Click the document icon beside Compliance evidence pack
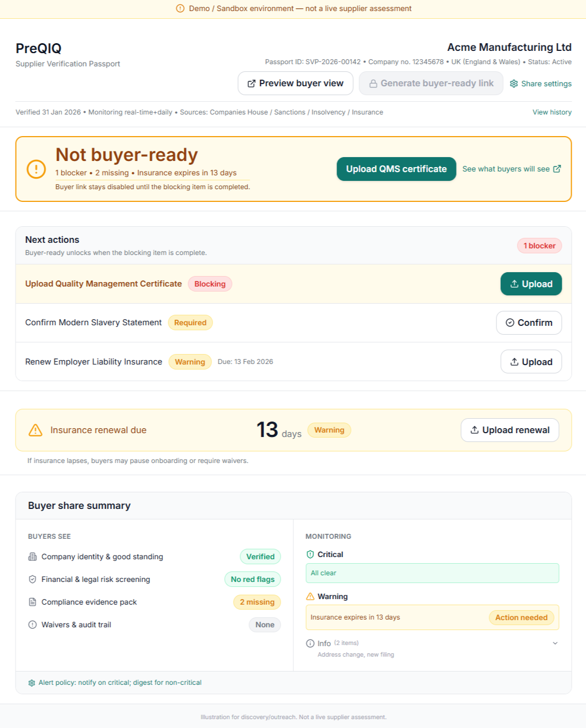586x728 pixels. click(33, 602)
